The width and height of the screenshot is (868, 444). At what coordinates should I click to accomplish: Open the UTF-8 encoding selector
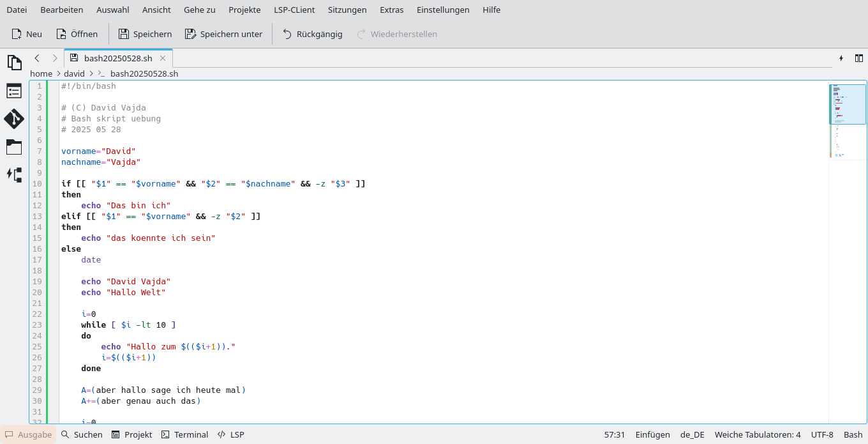pos(821,434)
